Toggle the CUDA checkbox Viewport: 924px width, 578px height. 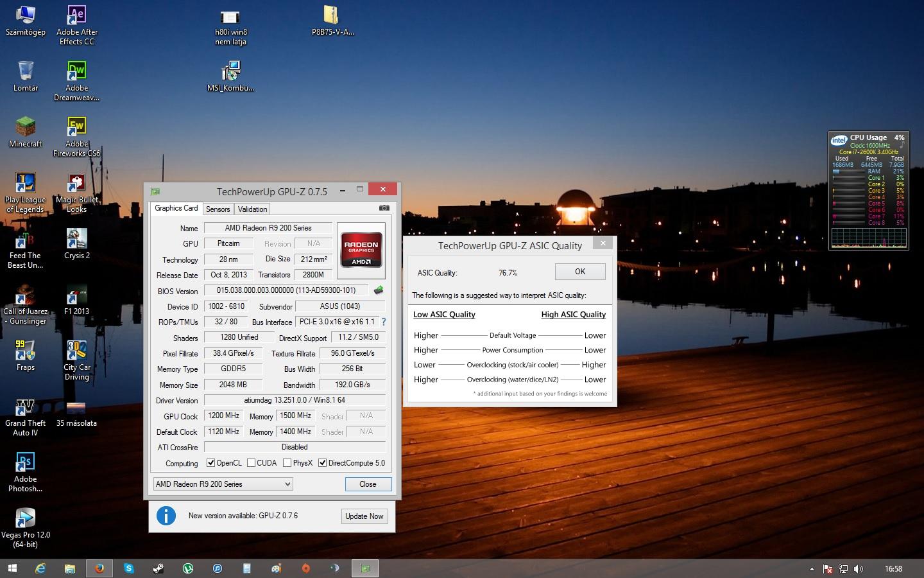click(251, 463)
